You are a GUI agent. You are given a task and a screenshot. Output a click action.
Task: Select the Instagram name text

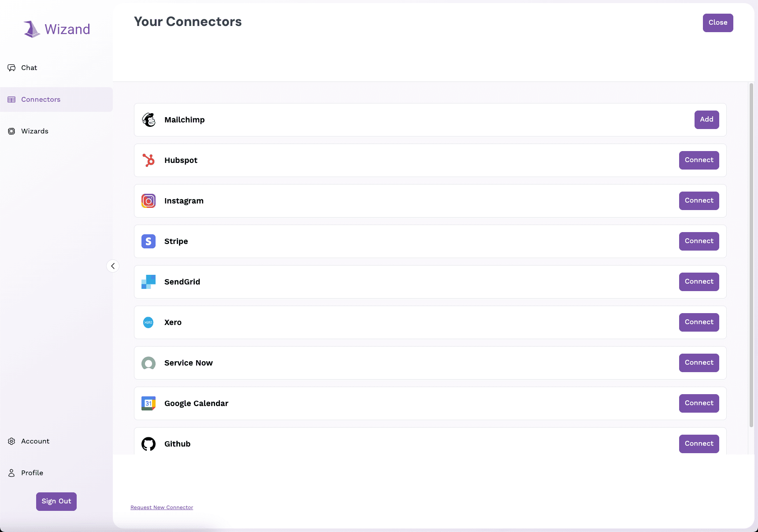pos(184,201)
